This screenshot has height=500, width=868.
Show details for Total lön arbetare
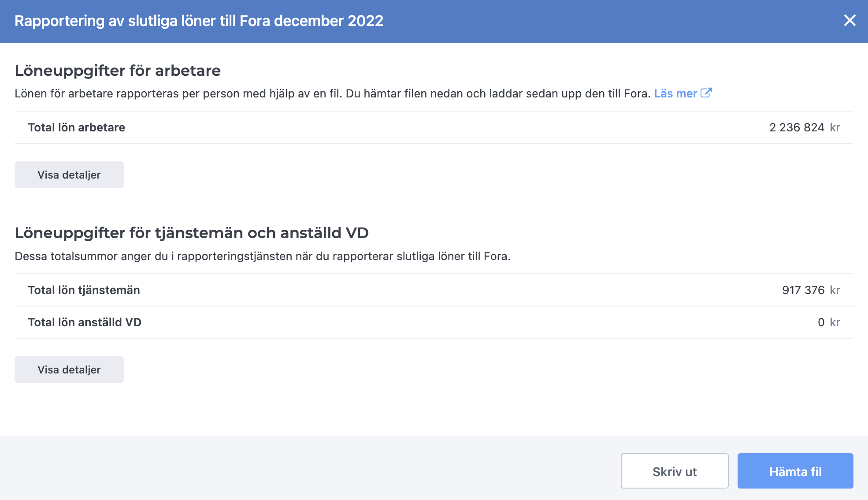tap(69, 174)
